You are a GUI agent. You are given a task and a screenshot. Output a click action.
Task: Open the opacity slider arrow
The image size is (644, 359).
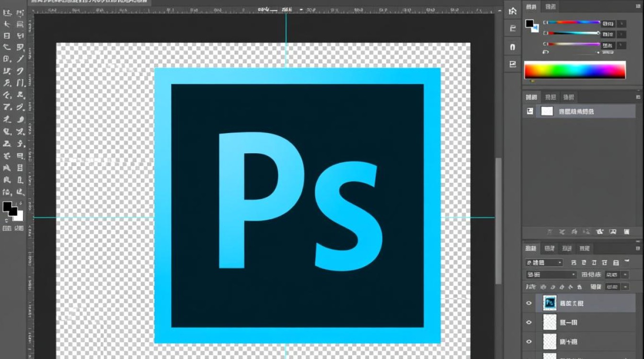coord(624,274)
